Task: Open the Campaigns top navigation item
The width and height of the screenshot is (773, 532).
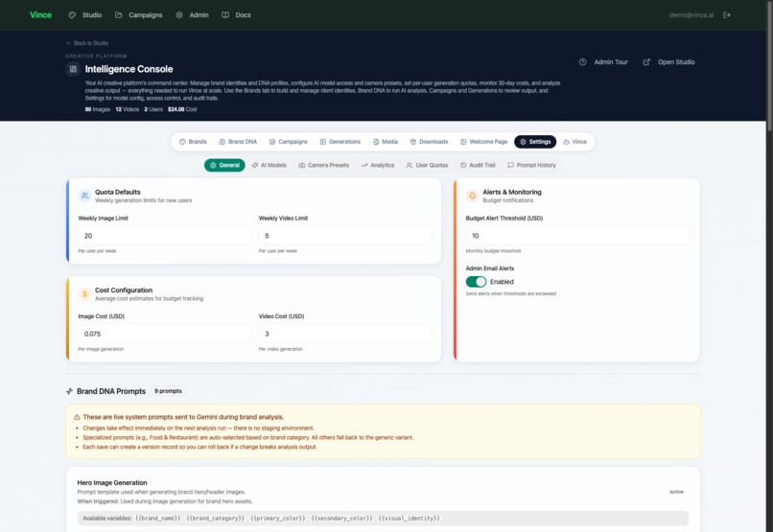Action: (x=138, y=15)
